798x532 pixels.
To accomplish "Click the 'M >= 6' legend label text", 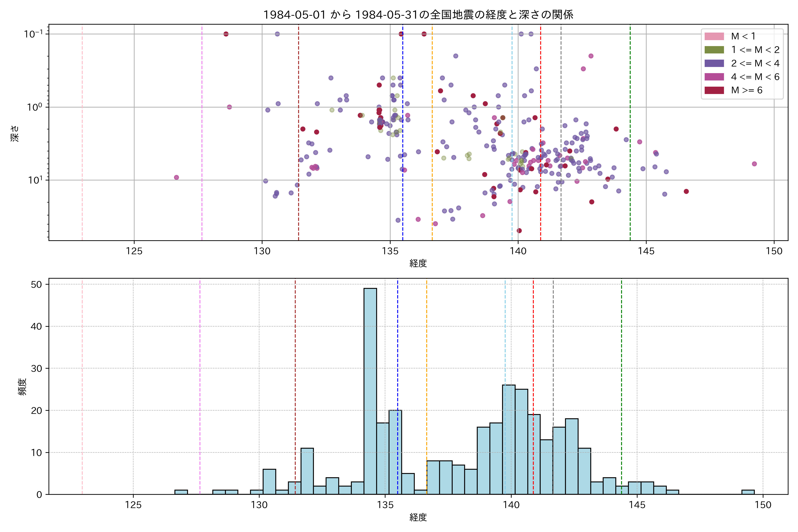I will click(746, 90).
